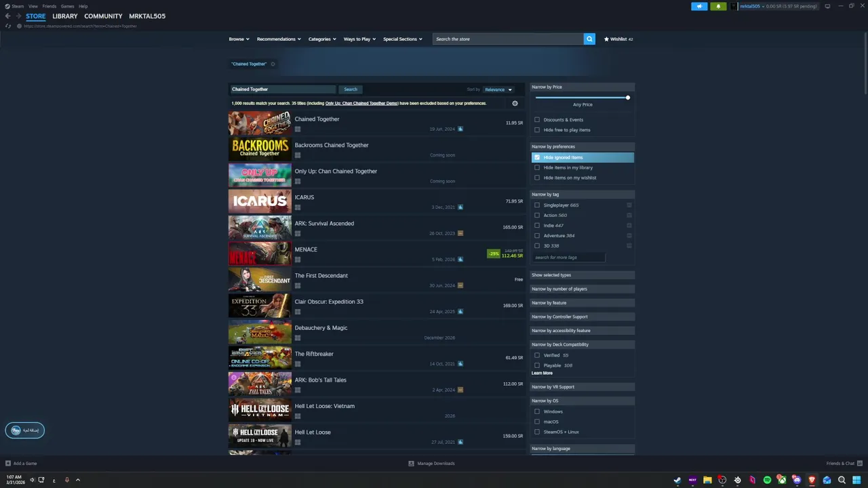This screenshot has width=868, height=488.
Task: Enable Discounts & Events checkbox
Action: tap(537, 120)
